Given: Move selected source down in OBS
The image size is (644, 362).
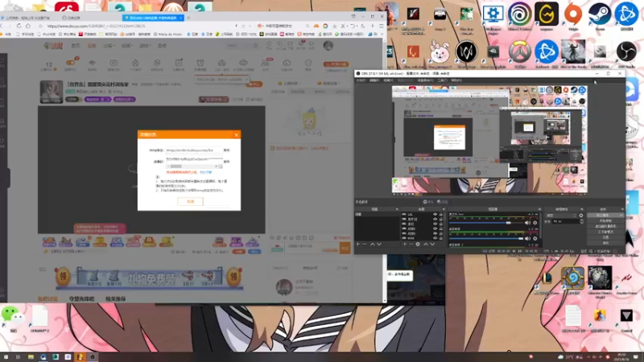Looking at the screenshot, I should [x=432, y=245].
